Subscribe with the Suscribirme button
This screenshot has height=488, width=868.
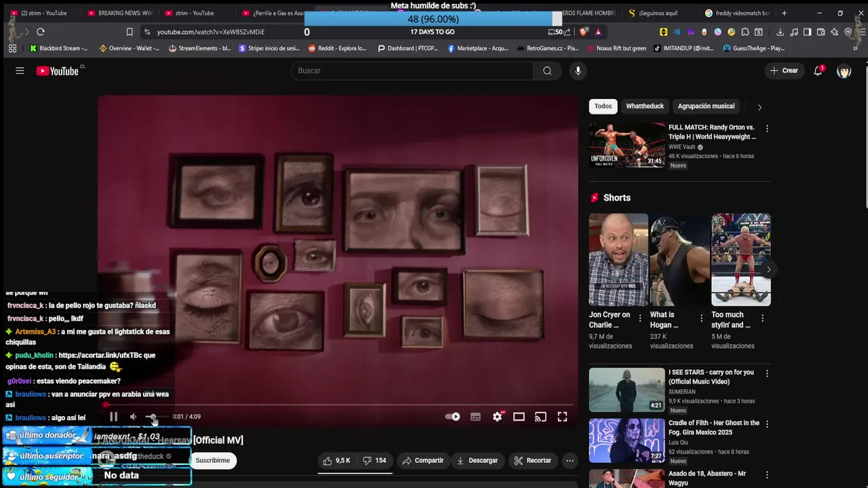point(213,460)
